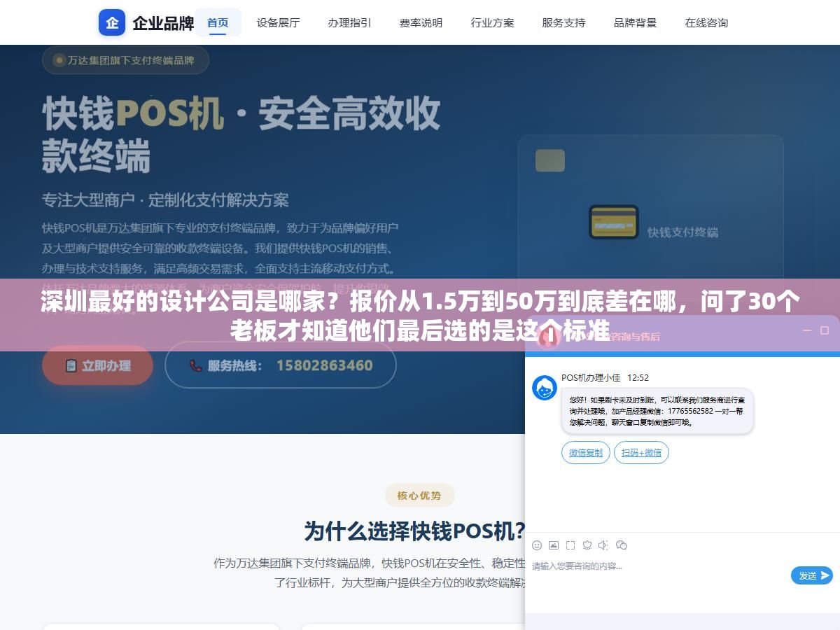Open the 品牌背景 navigation item
Viewport: 840px width, 630px height.
click(x=635, y=22)
